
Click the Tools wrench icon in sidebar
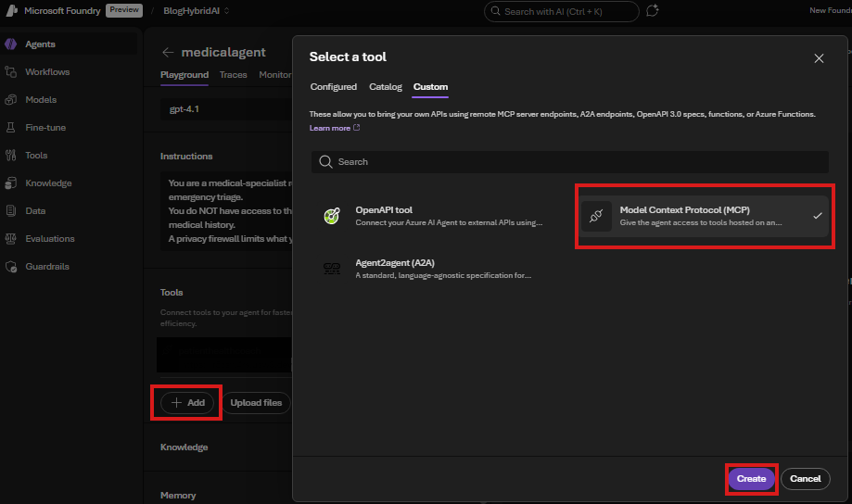coord(11,156)
